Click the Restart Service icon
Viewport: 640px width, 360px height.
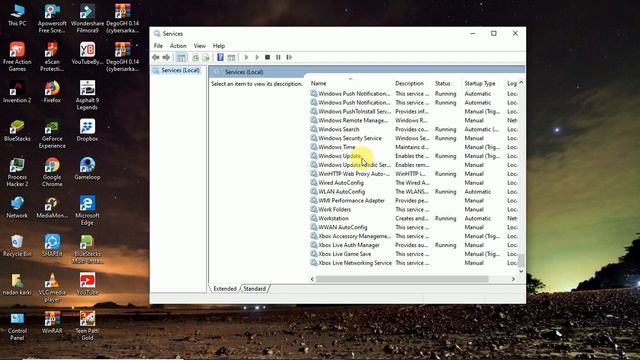point(289,58)
